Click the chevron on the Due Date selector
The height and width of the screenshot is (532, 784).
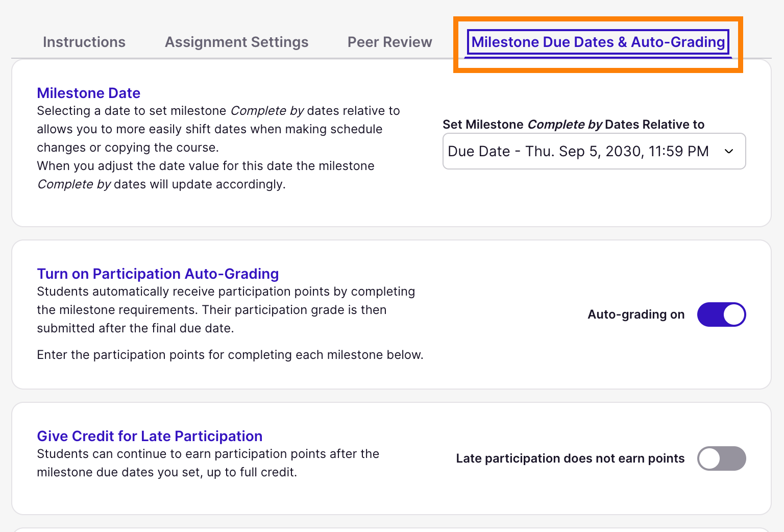[x=729, y=151]
